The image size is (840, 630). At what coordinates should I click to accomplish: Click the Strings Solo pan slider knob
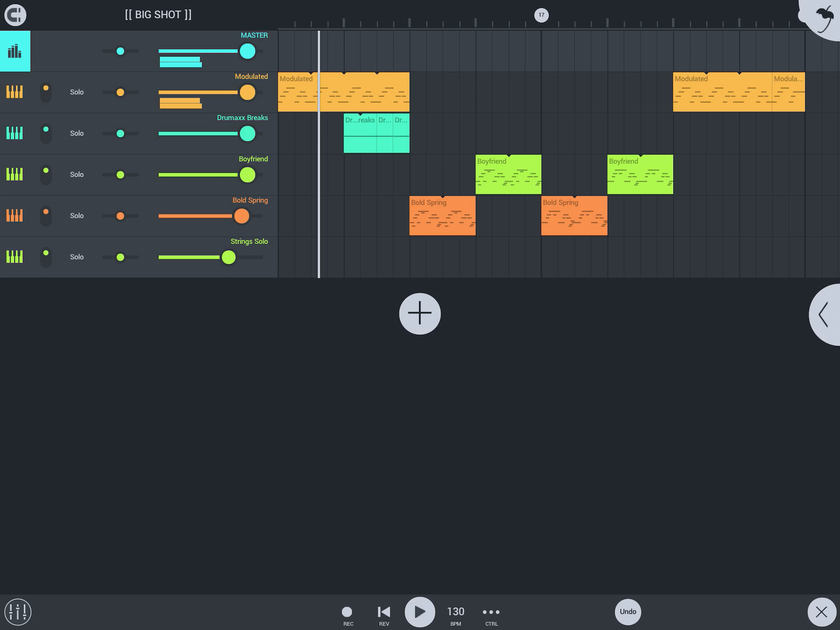[x=120, y=257]
